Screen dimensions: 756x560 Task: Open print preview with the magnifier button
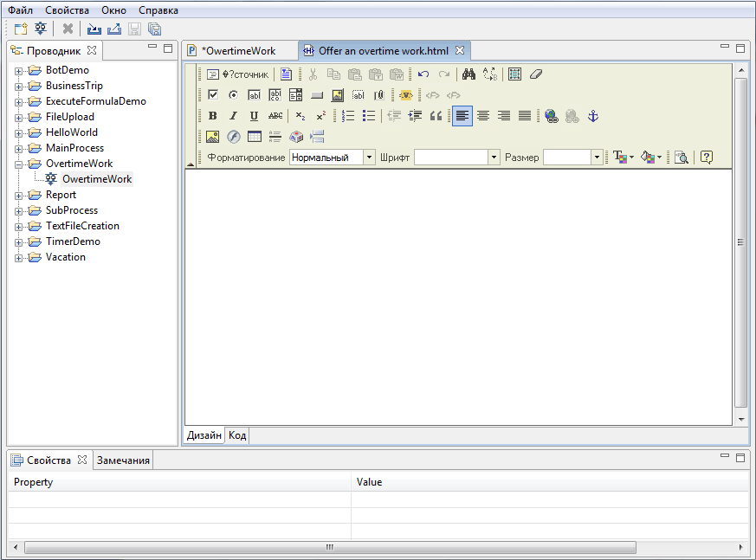pyautogui.click(x=682, y=158)
